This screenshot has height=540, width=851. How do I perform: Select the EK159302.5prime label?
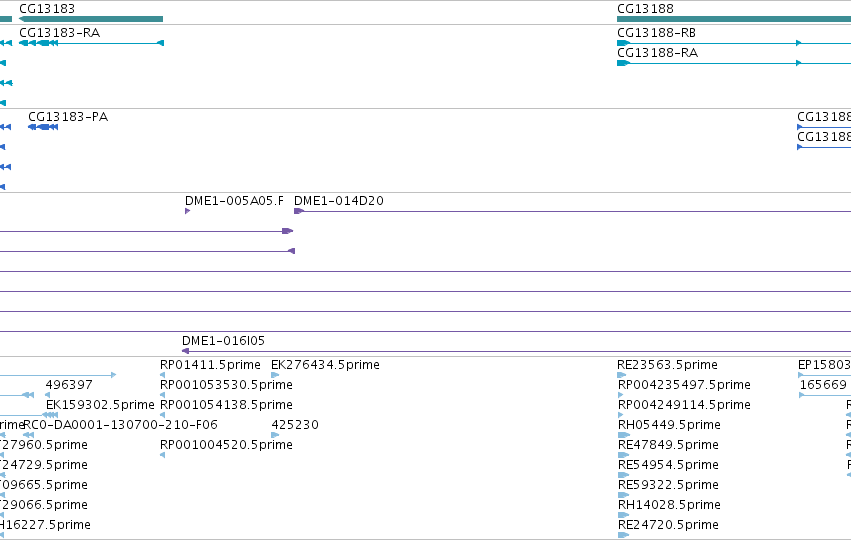100,405
